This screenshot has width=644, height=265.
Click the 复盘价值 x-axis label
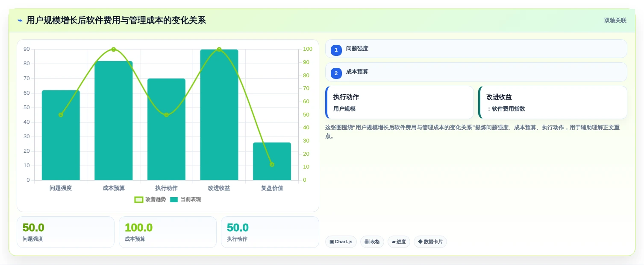coord(272,188)
